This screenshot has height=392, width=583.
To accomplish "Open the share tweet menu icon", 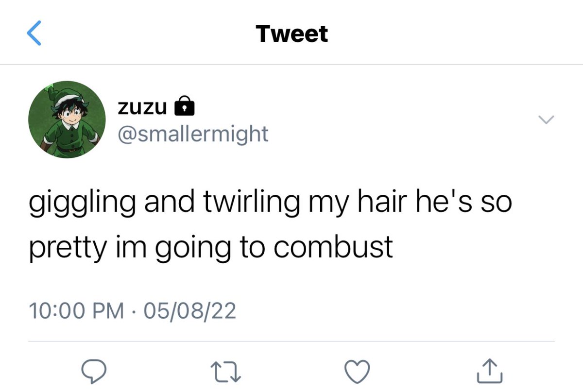I will pos(490,371).
